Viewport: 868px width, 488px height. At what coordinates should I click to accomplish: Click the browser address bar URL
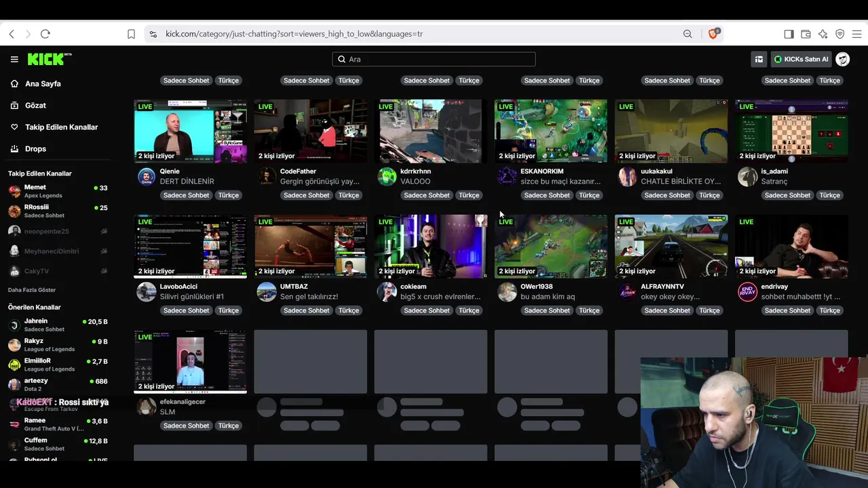tap(294, 34)
